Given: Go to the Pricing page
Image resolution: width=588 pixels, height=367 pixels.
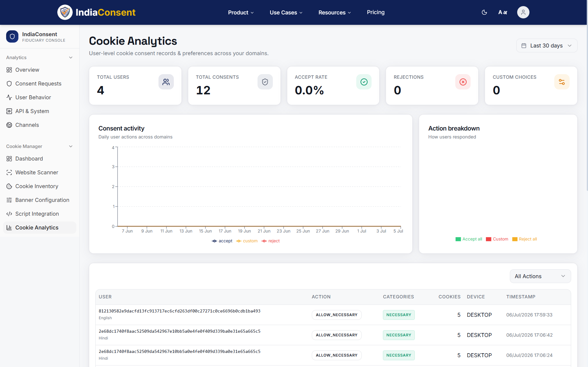Looking at the screenshot, I should [376, 12].
